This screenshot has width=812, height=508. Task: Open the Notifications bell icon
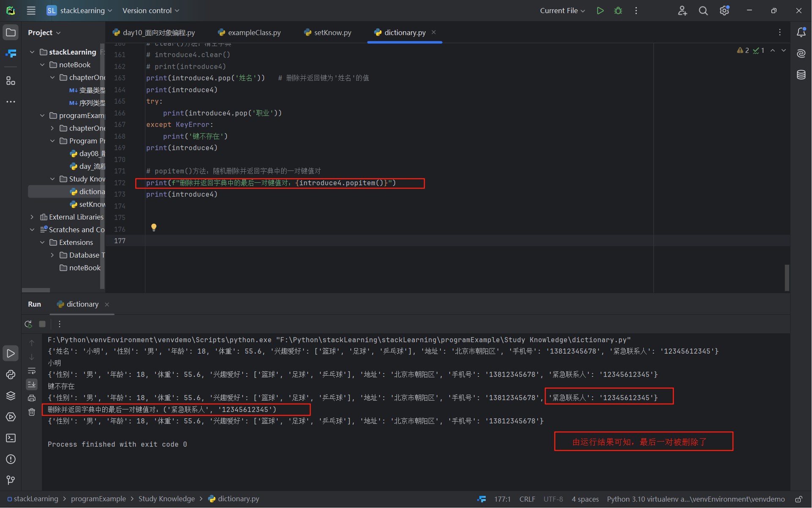[801, 33]
